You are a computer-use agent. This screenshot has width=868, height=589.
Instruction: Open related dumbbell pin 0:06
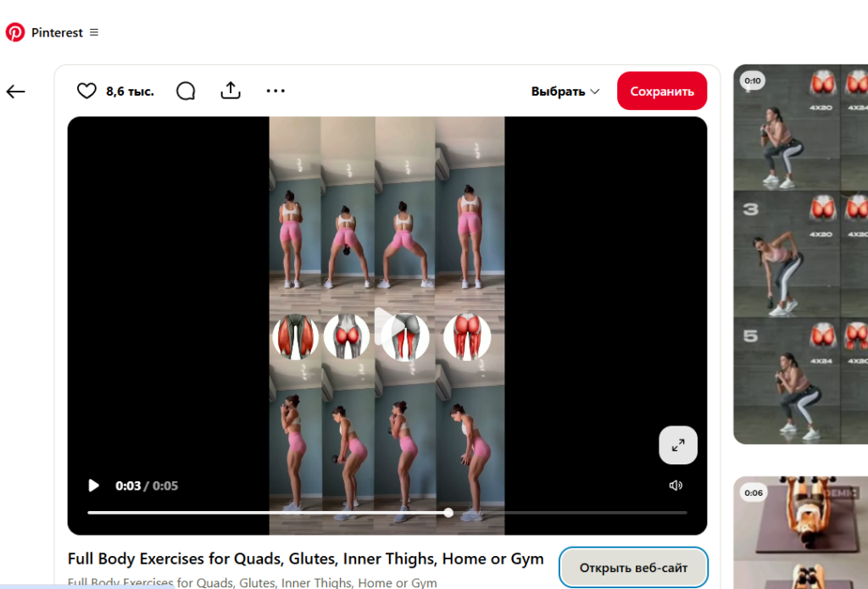(800, 532)
